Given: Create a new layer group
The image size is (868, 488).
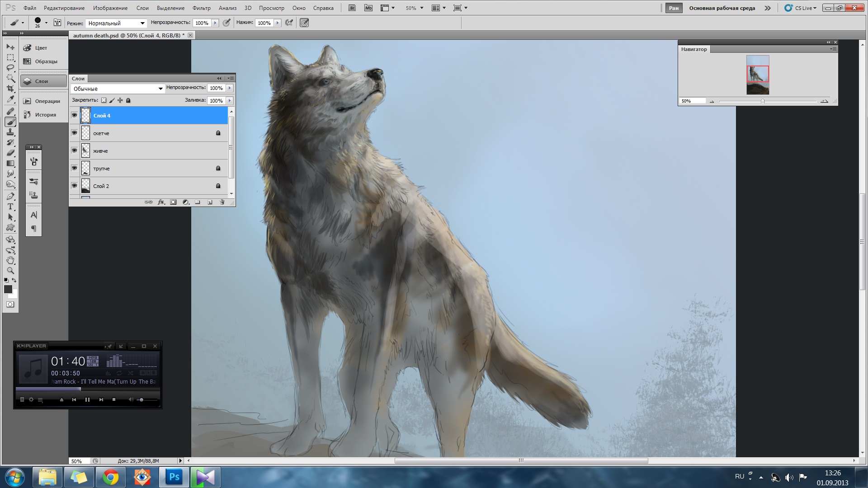Looking at the screenshot, I should coord(198,202).
